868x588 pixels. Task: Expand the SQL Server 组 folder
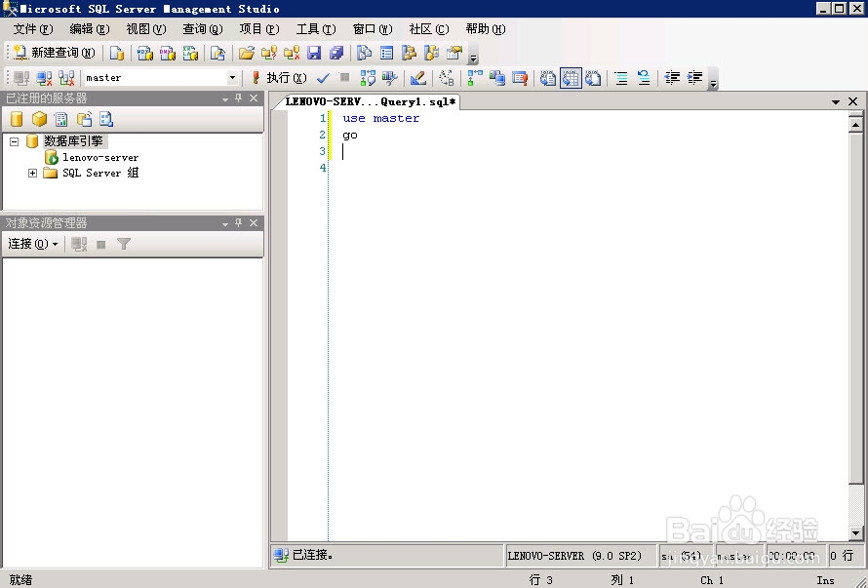tap(32, 174)
